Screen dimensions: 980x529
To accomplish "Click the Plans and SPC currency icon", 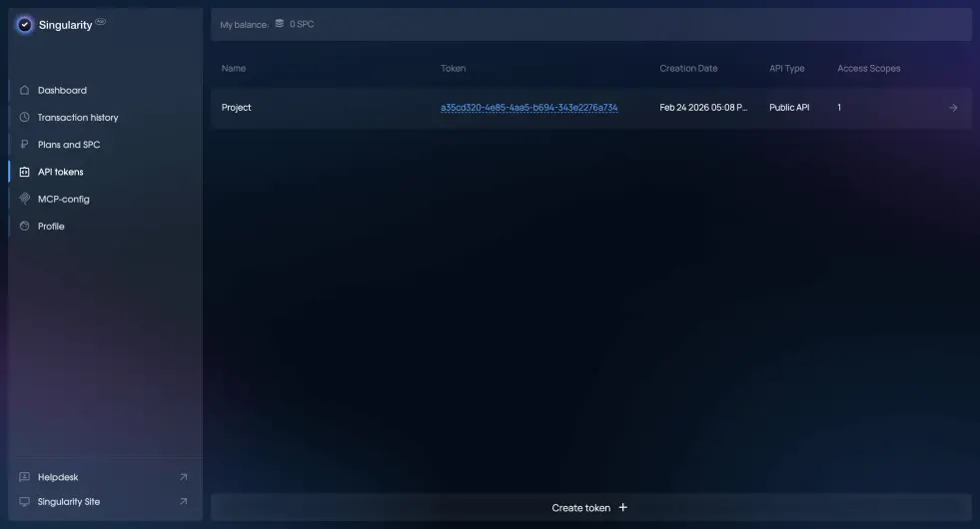I will click(25, 145).
